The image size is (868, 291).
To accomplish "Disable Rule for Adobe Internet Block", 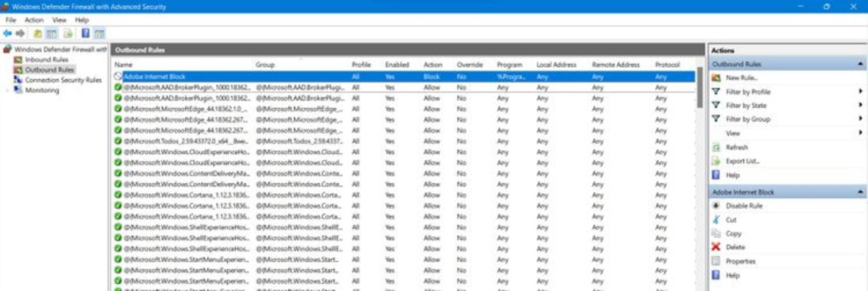I will (744, 206).
